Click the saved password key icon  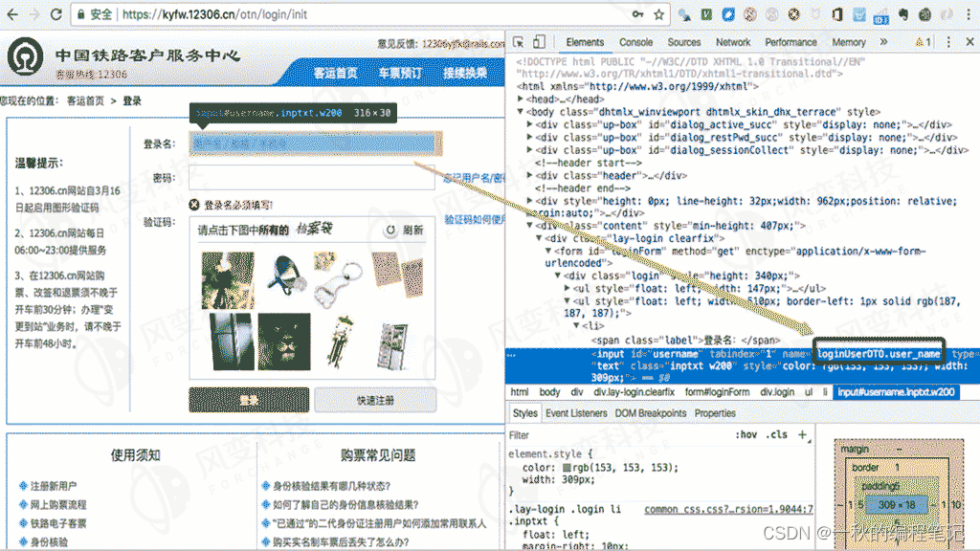coord(638,13)
